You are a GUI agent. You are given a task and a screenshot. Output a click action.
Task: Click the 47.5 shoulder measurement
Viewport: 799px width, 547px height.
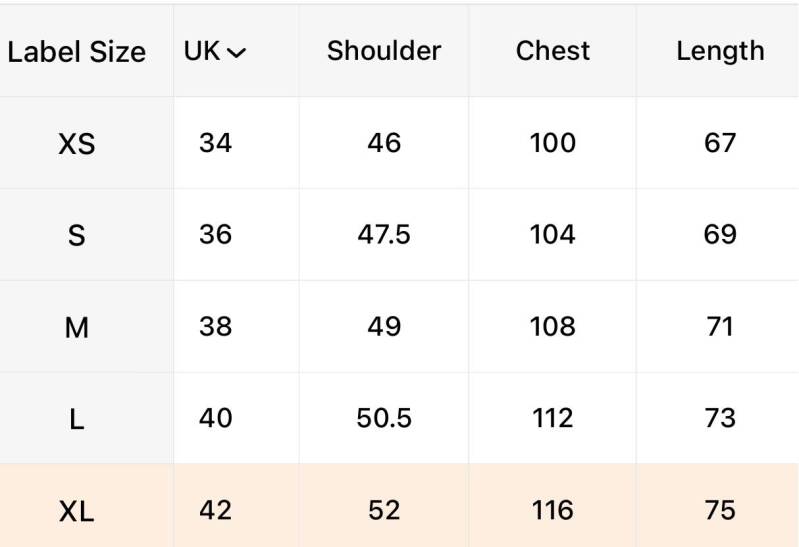(384, 235)
